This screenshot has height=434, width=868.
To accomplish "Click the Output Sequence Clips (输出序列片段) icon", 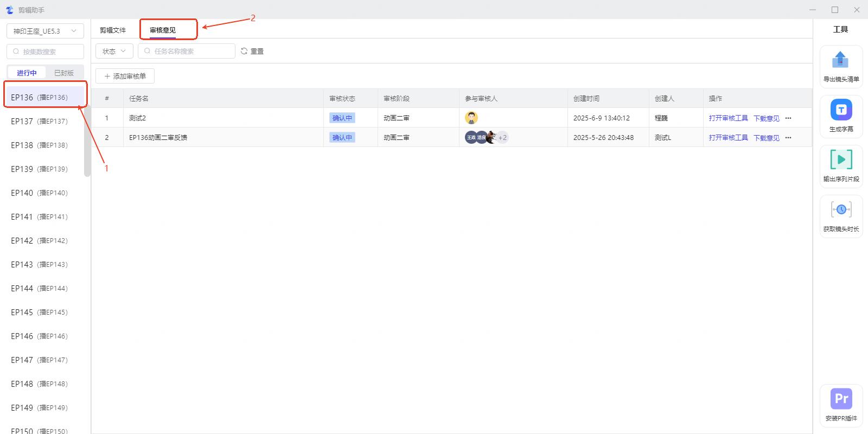I will pyautogui.click(x=841, y=160).
